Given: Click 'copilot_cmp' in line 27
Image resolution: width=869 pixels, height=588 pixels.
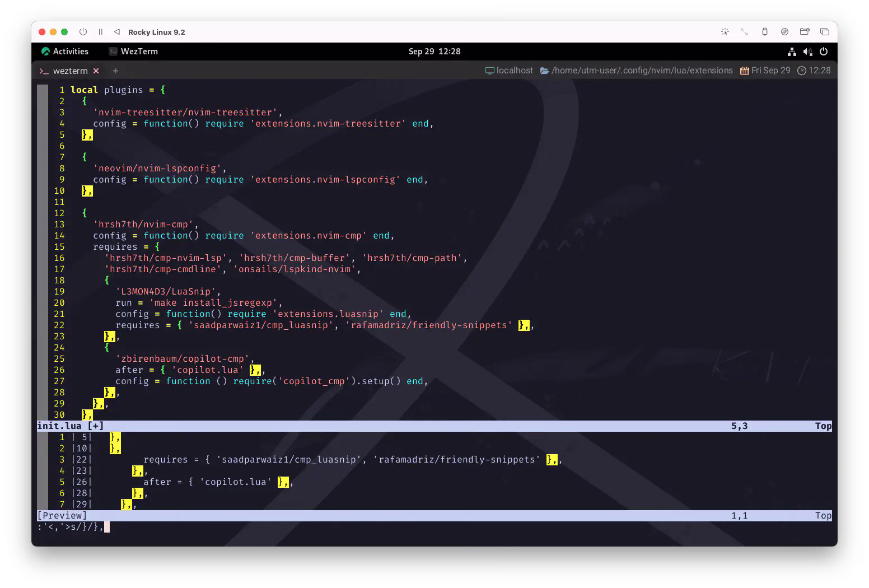Looking at the screenshot, I should pos(314,381).
